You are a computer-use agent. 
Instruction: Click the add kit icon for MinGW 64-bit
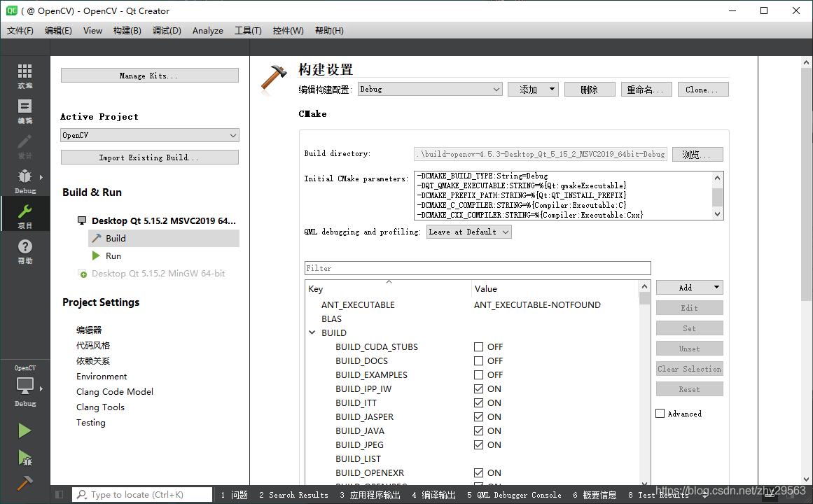[83, 273]
